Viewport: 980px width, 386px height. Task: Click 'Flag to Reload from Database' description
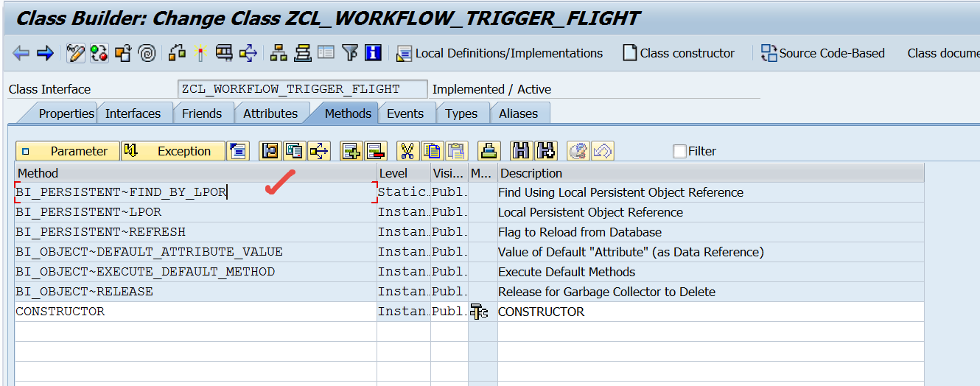pyautogui.click(x=711, y=232)
